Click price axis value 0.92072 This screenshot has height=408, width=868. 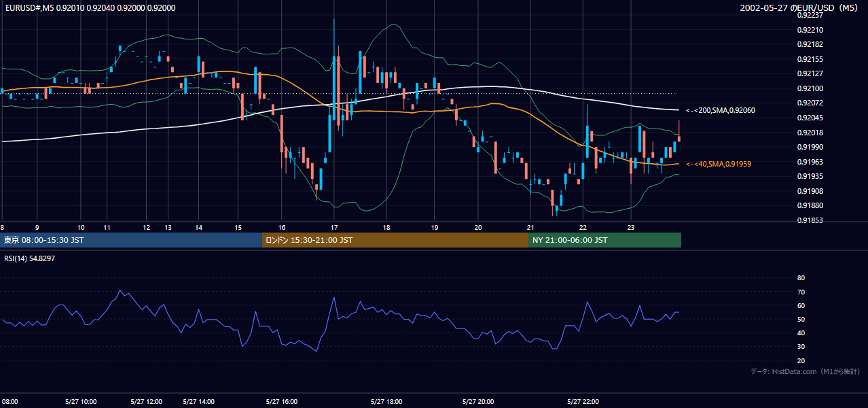[x=810, y=103]
